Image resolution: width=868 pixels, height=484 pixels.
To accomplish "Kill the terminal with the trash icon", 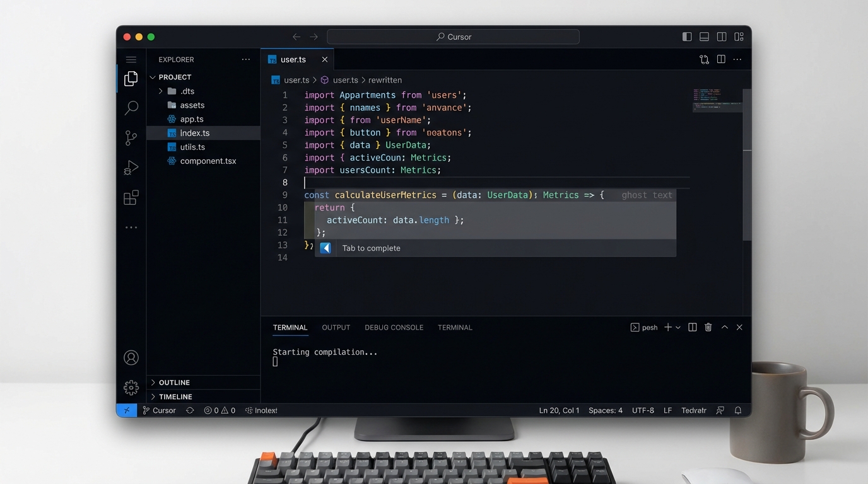I will pyautogui.click(x=708, y=327).
